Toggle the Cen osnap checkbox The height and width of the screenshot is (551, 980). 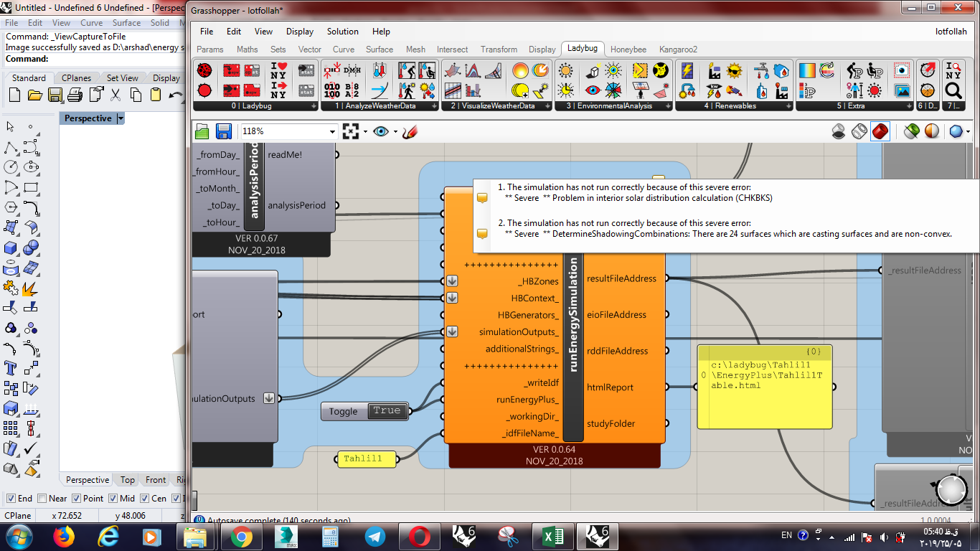(x=146, y=499)
